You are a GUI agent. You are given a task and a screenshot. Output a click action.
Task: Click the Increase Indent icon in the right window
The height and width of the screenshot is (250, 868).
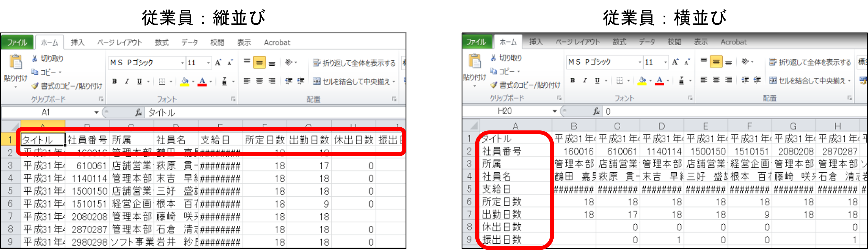coord(757,80)
